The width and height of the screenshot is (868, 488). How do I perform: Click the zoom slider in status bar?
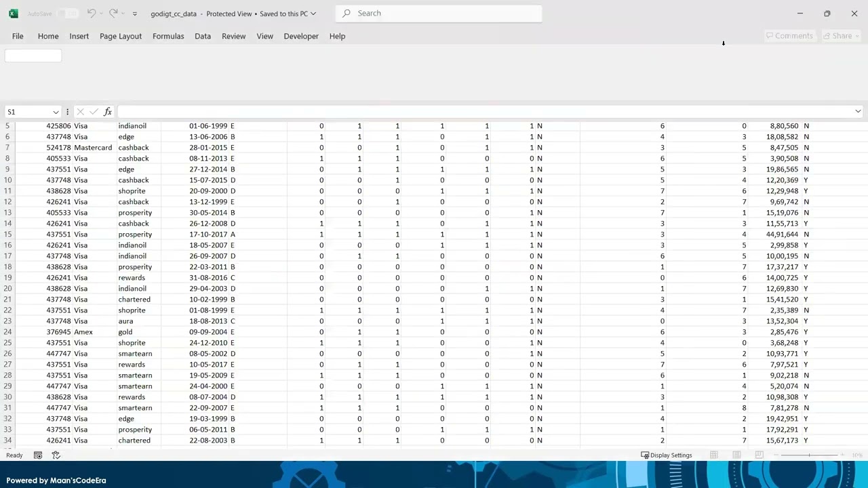pos(810,455)
